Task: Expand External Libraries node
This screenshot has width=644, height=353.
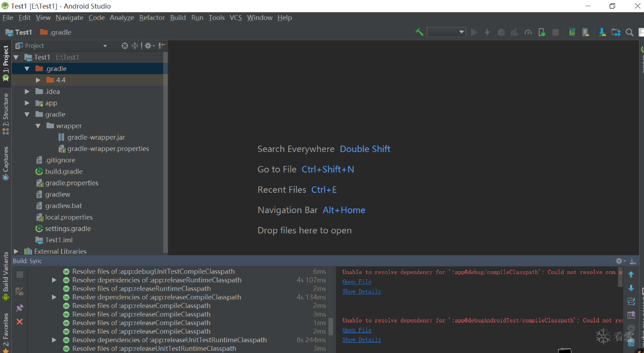Action: tap(16, 251)
